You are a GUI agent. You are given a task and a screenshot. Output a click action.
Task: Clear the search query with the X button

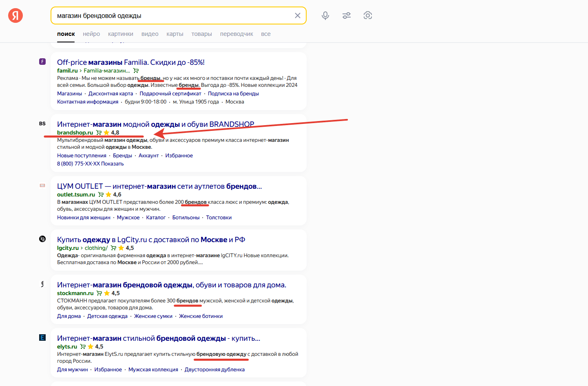(x=298, y=15)
